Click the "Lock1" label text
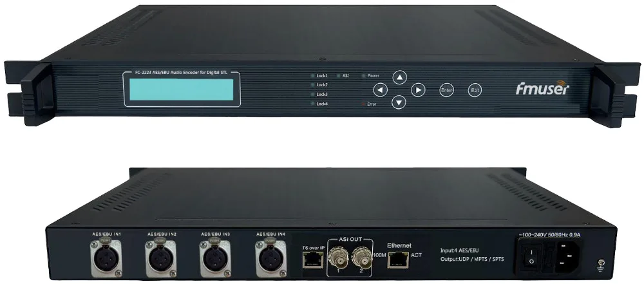This screenshot has width=644, height=284. pos(322,76)
